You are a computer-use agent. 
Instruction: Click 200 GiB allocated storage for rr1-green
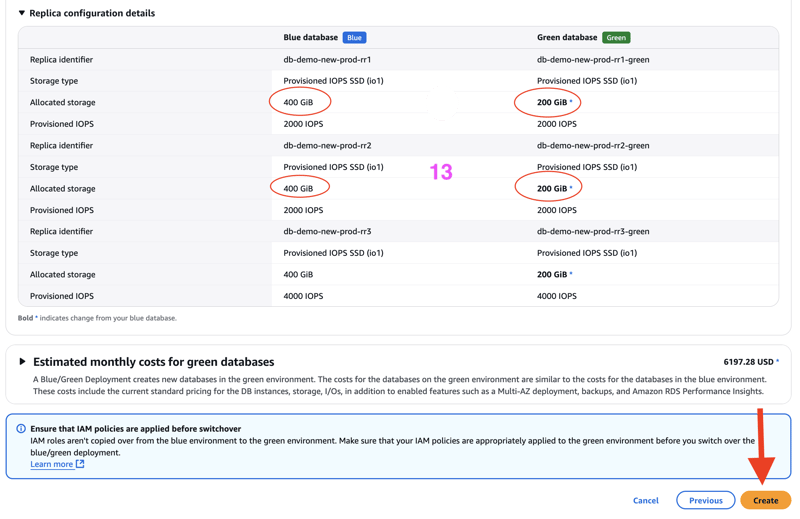[552, 103]
